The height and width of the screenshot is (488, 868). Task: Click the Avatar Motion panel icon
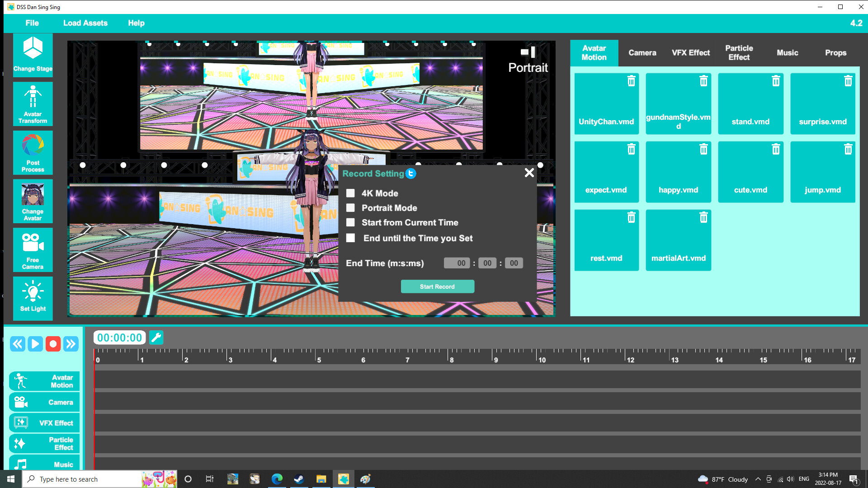click(595, 52)
